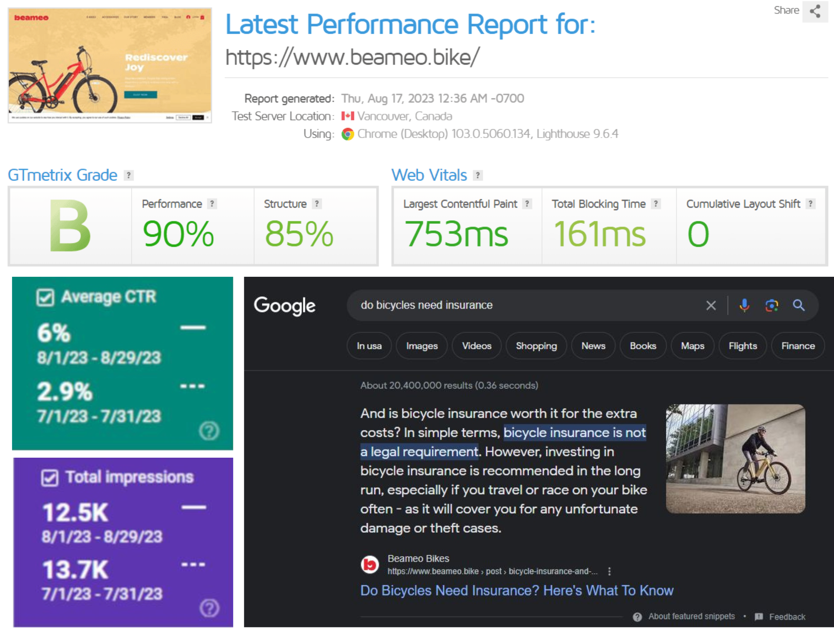Show Largest Contentful Paint help icon
Image resolution: width=834 pixels, height=644 pixels.
[527, 204]
